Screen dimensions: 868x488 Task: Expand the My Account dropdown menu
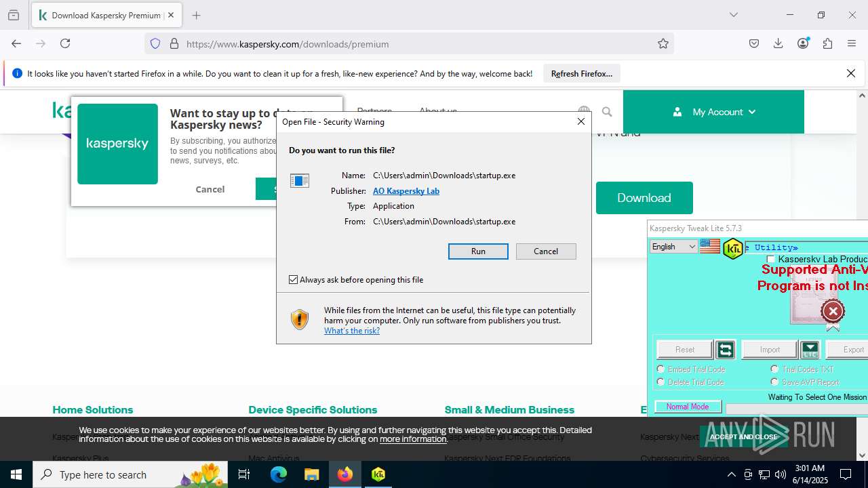(x=713, y=112)
